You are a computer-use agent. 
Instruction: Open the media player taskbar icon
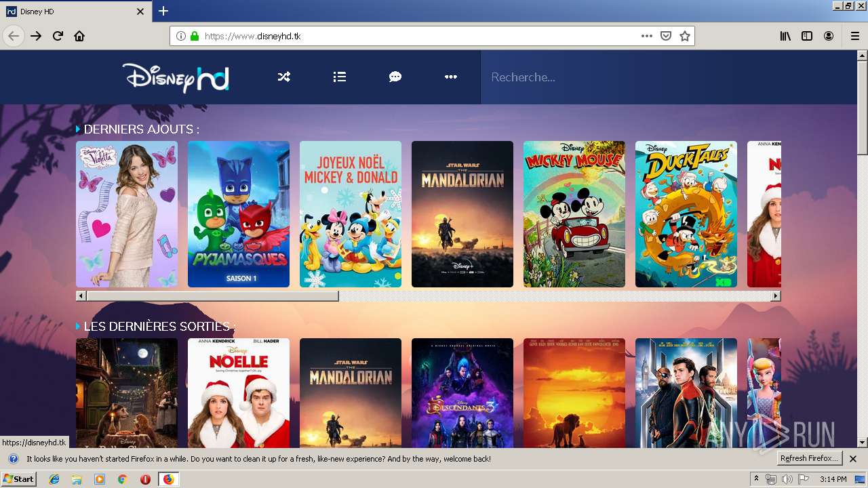[100, 479]
